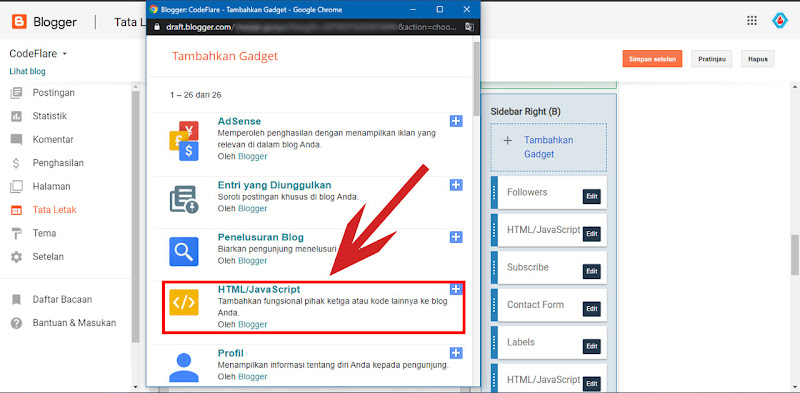Click the Halaman pages icon
Image resolution: width=800 pixels, height=393 pixels.
(x=16, y=187)
